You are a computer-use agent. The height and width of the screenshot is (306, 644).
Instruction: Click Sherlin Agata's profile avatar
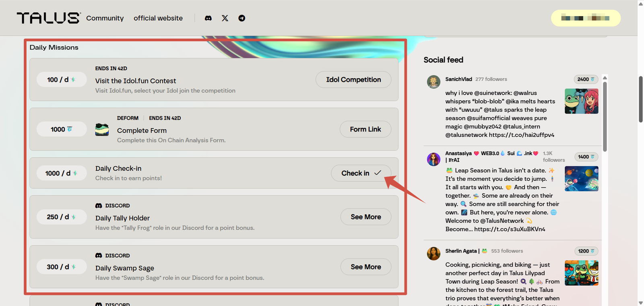tap(433, 254)
